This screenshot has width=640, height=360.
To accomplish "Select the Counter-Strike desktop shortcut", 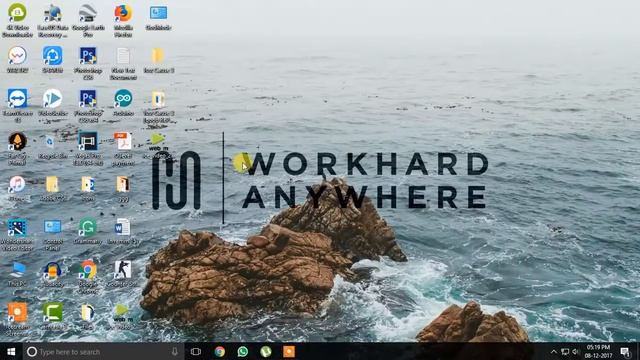I will coord(123,273).
